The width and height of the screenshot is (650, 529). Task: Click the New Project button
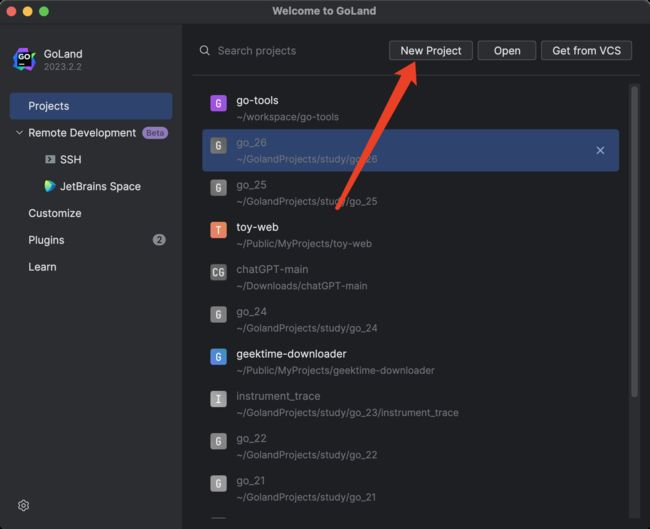(x=431, y=51)
